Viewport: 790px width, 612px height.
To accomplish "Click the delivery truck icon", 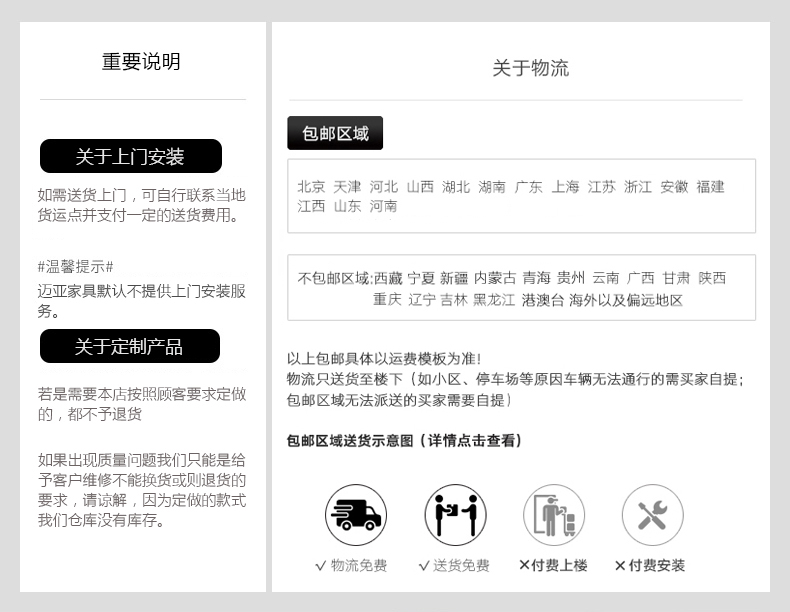I will coord(356,515).
